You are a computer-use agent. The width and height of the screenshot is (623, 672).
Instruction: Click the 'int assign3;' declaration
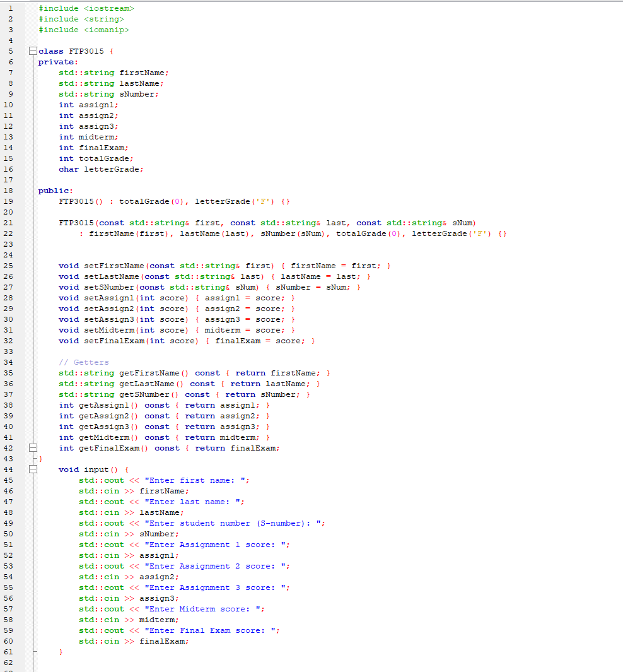click(x=88, y=126)
